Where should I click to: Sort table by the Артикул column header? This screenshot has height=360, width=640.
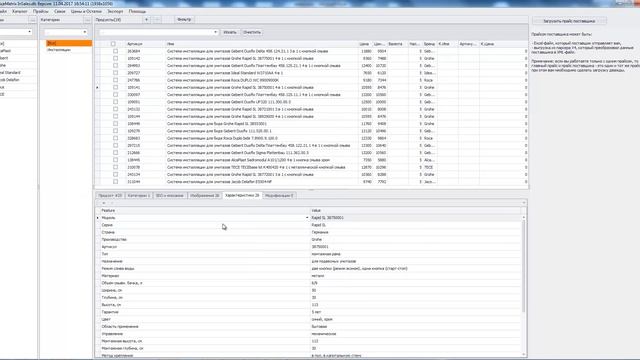coord(135,44)
